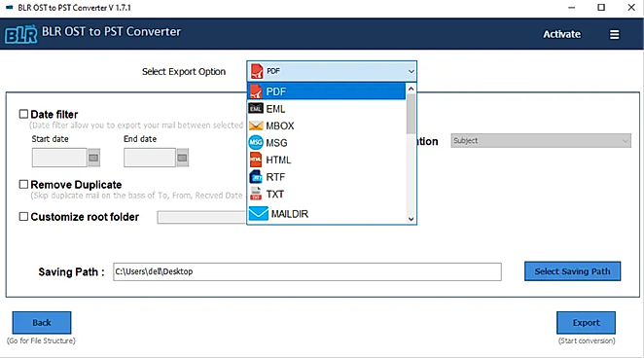Go Back to file structure
The image size is (644, 358).
[x=42, y=323]
